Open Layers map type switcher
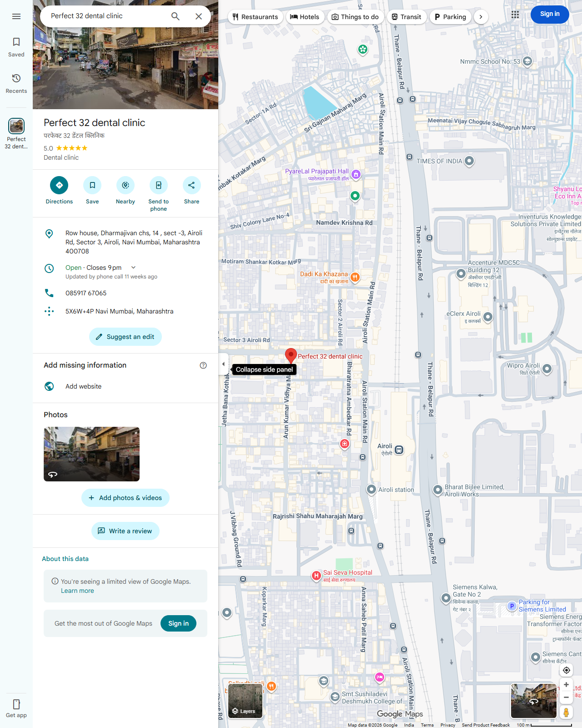Screen dimensions: 582x728 245,701
